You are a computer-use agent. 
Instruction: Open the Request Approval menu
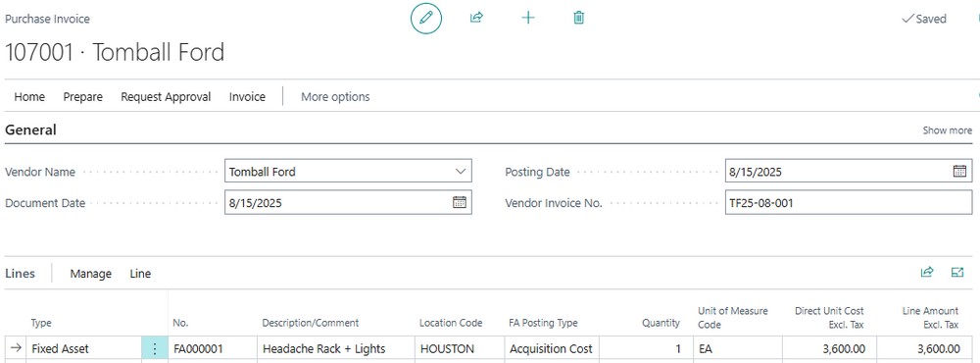point(166,97)
